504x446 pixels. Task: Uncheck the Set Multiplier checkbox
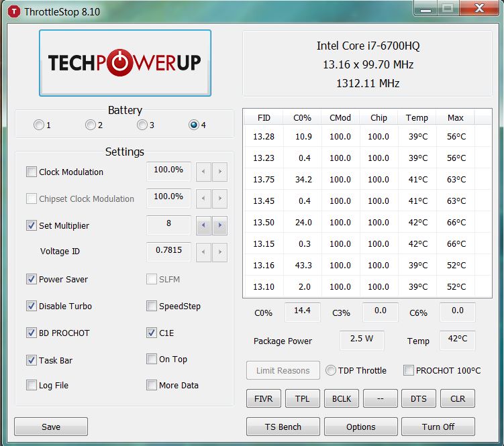[x=31, y=225]
